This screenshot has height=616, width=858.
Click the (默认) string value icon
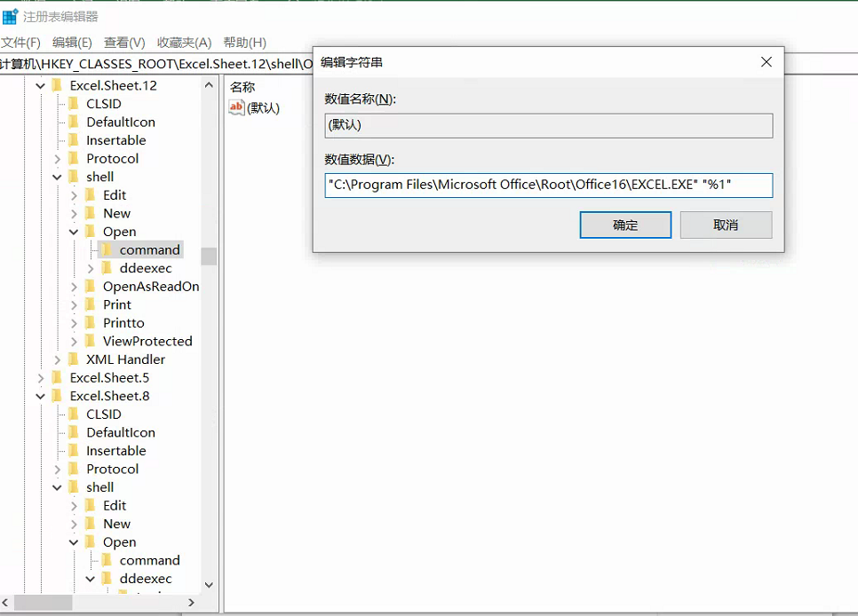click(x=236, y=107)
